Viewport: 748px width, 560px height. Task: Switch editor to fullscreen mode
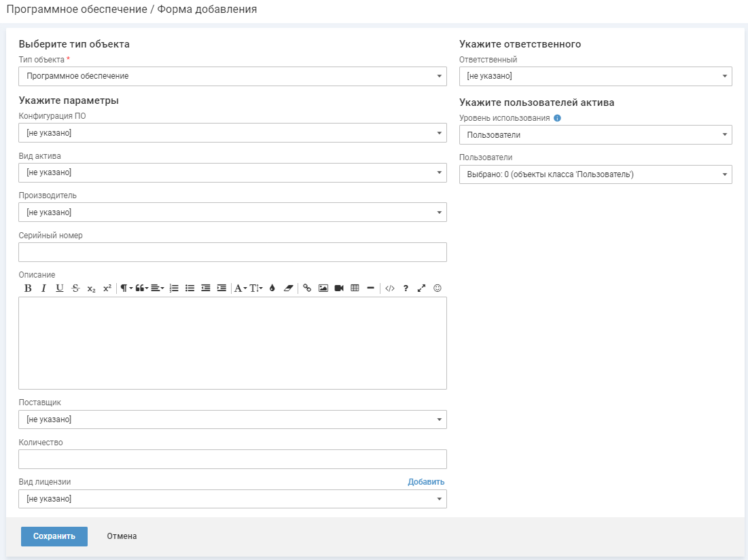point(421,288)
